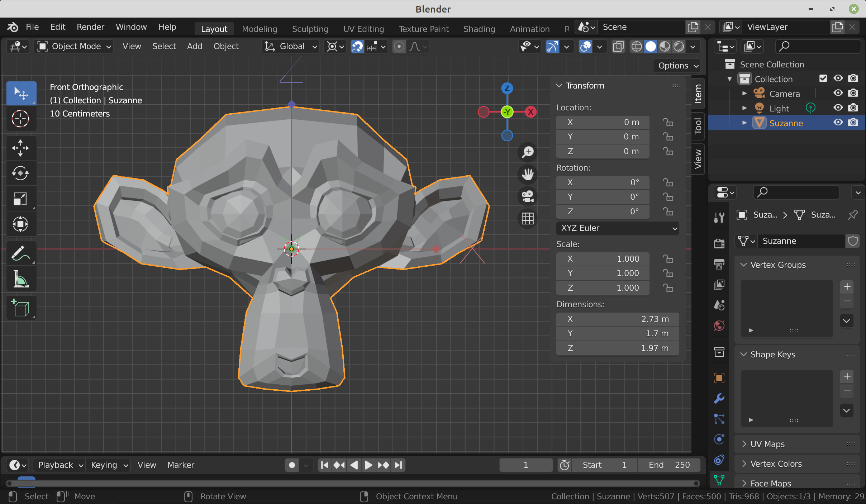Hide Light in viewport via eye icon

(838, 108)
